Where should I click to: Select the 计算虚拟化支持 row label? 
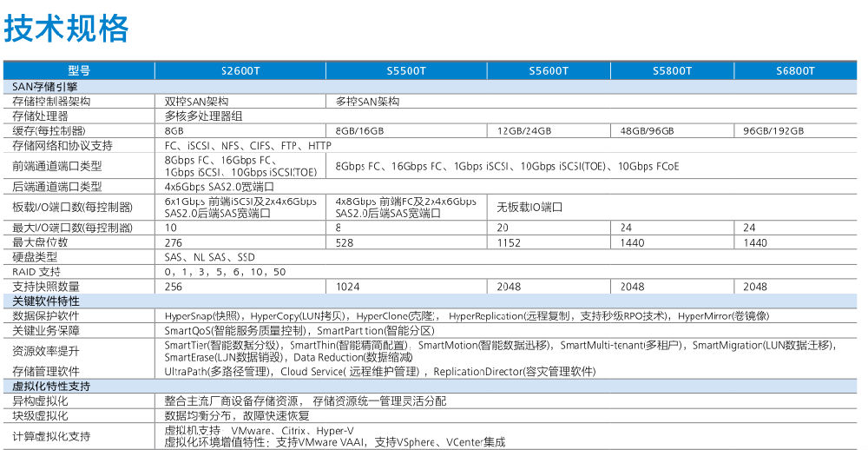(x=51, y=436)
